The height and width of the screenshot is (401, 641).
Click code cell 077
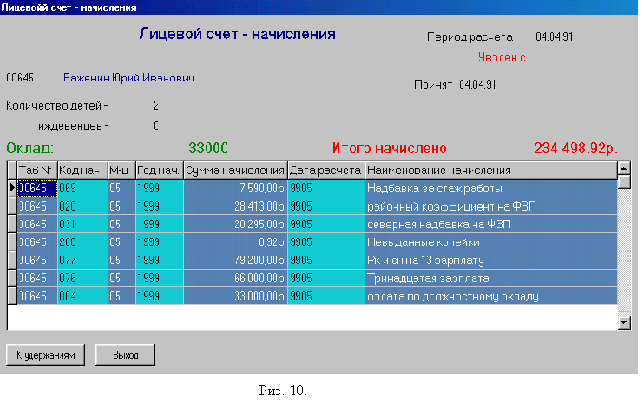tap(83, 260)
